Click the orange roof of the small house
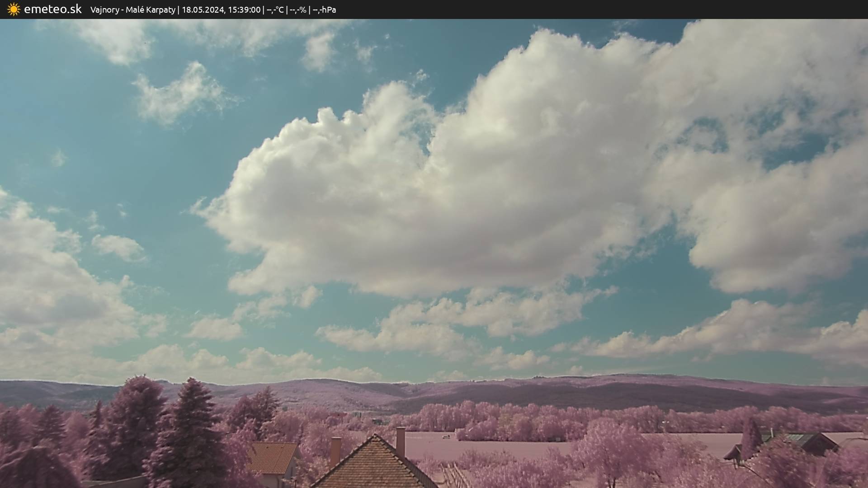 pyautogui.click(x=273, y=457)
